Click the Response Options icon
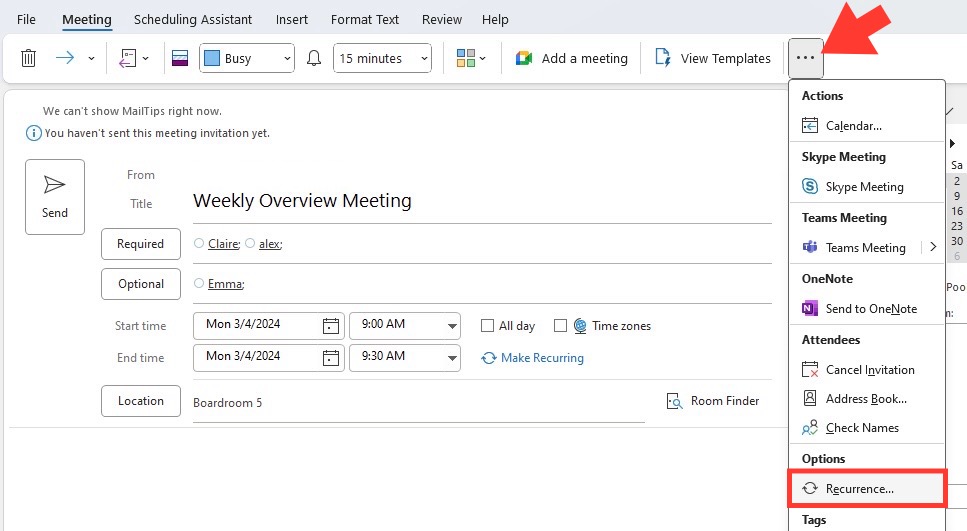Image resolution: width=967 pixels, height=531 pixels. 127,59
